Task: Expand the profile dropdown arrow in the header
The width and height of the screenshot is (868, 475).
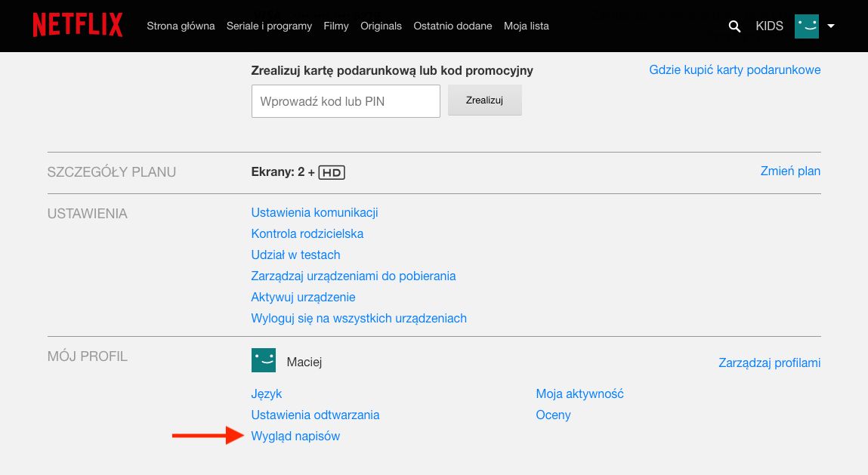Action: tap(831, 26)
